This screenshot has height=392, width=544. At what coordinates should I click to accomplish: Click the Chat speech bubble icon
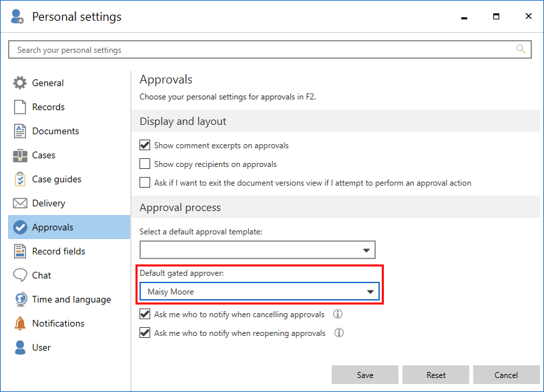click(20, 275)
